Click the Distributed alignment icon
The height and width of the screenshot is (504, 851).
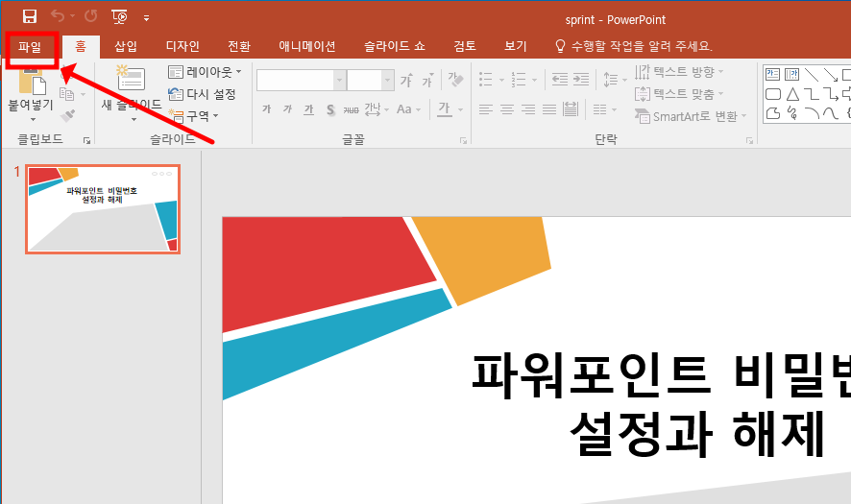[571, 109]
